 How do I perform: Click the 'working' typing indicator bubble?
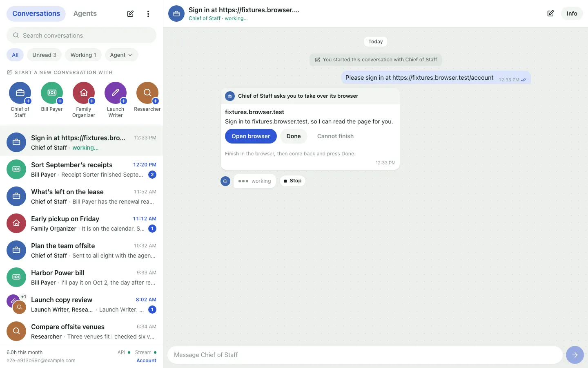coord(255,181)
